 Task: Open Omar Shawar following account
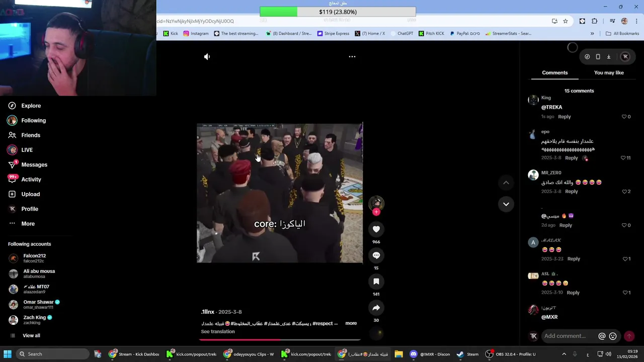point(34,305)
